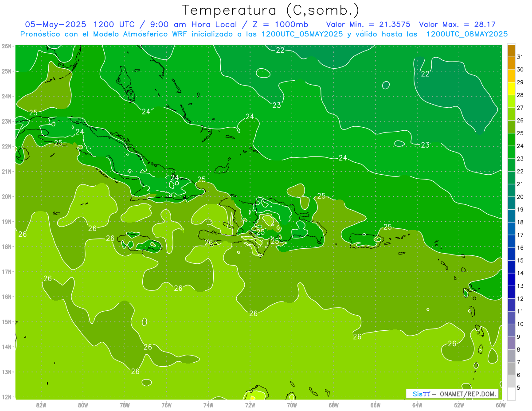
Task: Click the 80W longitude axis label
Action: coord(83,405)
